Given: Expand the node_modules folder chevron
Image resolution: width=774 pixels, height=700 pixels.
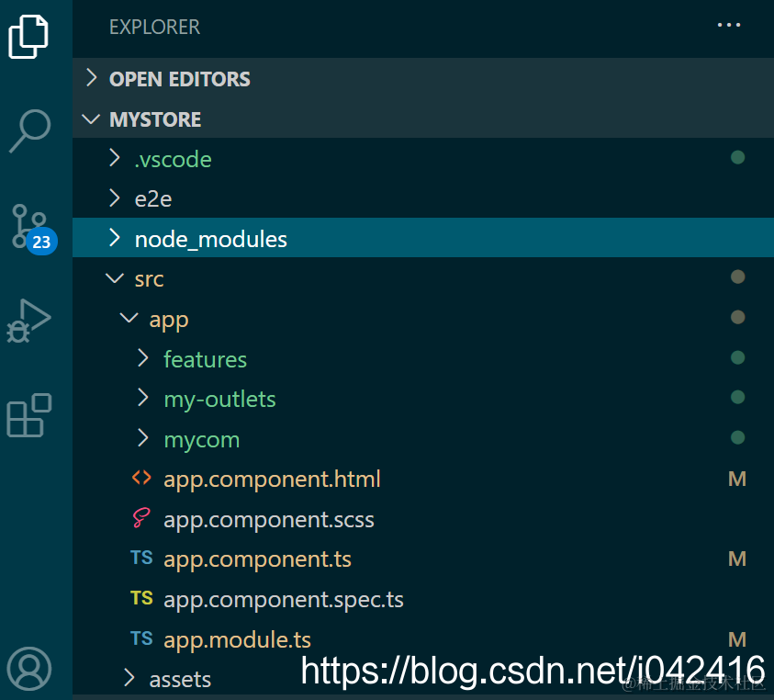Looking at the screenshot, I should coord(115,238).
